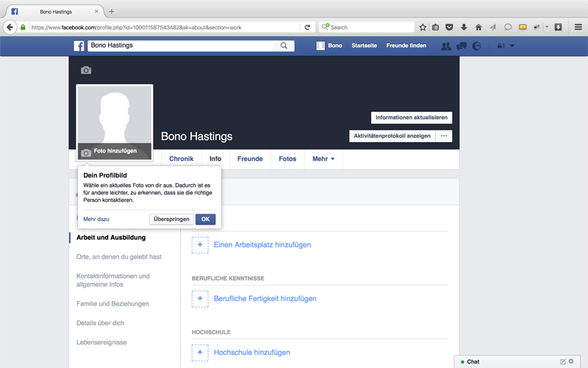Screen dimensions: 588x368
Task: Click compose new message icon in Chat bar
Action: pos(562,361)
